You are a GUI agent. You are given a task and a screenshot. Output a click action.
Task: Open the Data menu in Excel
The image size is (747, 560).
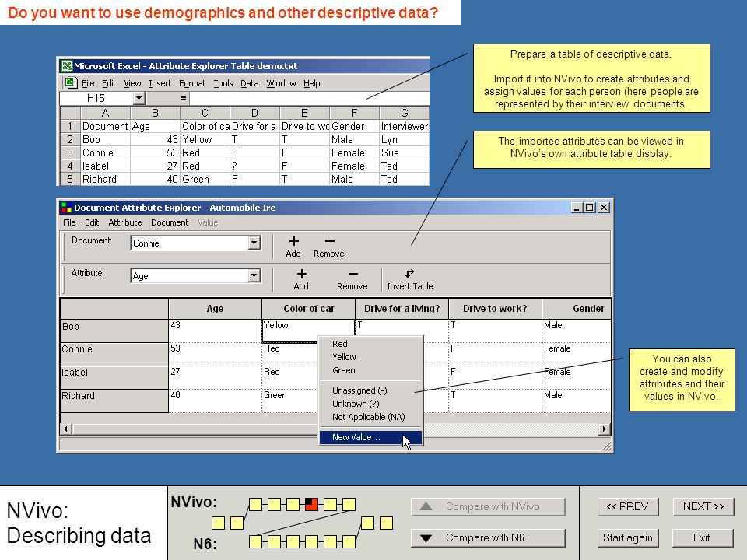[250, 83]
